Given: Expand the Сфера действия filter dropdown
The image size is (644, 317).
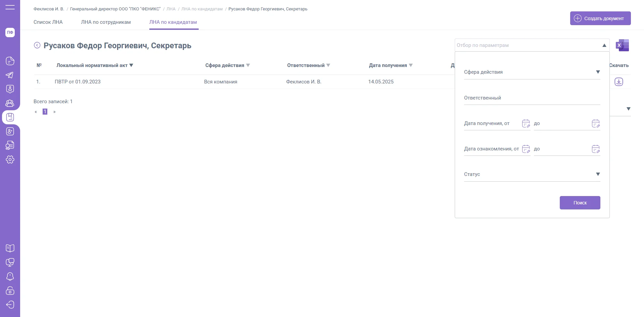Looking at the screenshot, I should (598, 72).
